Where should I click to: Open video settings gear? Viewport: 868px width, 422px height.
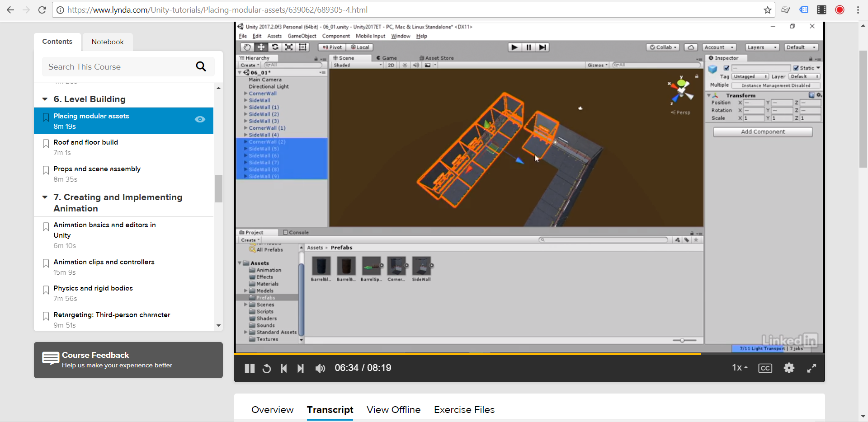(789, 368)
